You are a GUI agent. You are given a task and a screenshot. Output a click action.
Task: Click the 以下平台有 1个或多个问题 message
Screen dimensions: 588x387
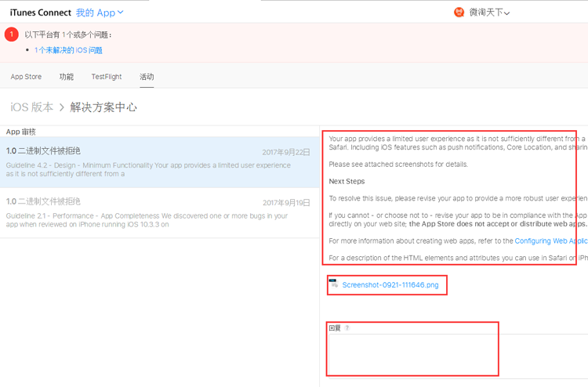coord(68,34)
